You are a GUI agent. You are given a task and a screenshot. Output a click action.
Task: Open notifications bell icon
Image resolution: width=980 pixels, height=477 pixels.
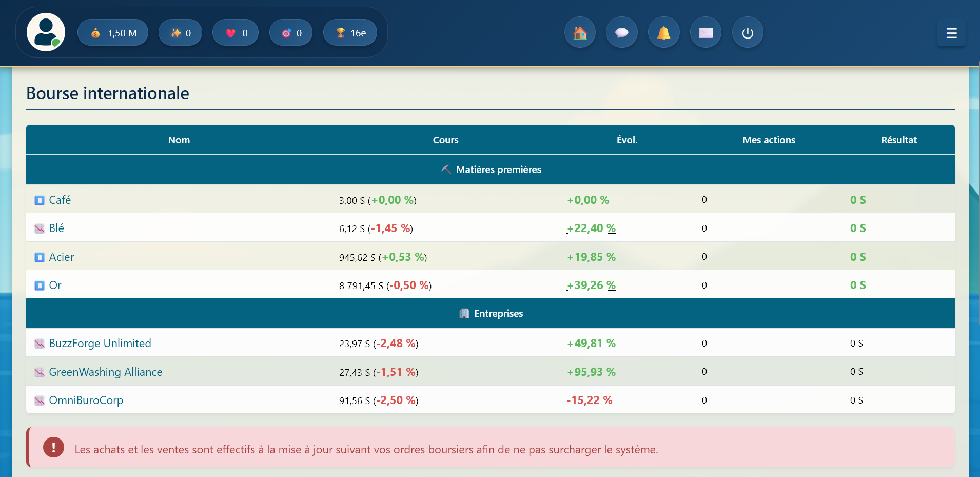coord(664,33)
